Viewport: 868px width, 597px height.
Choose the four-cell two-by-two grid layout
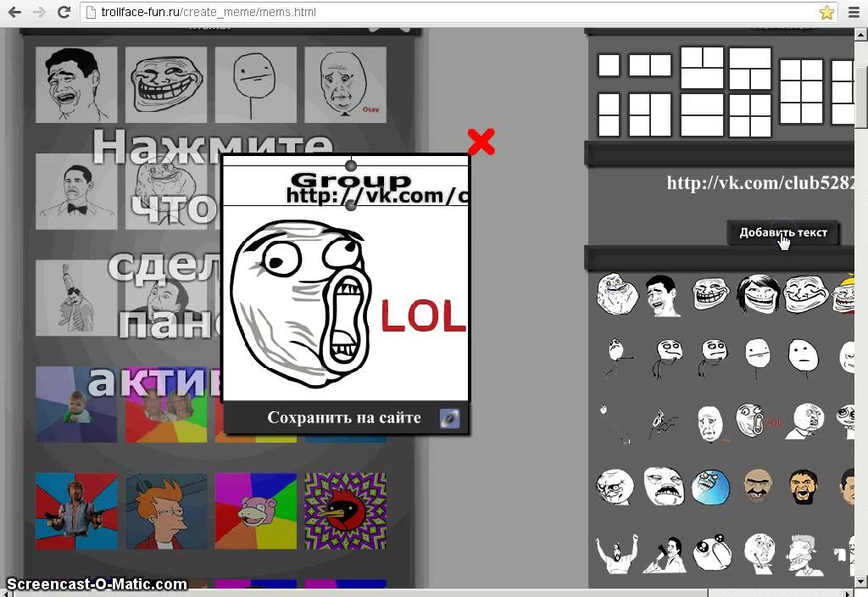tap(750, 115)
